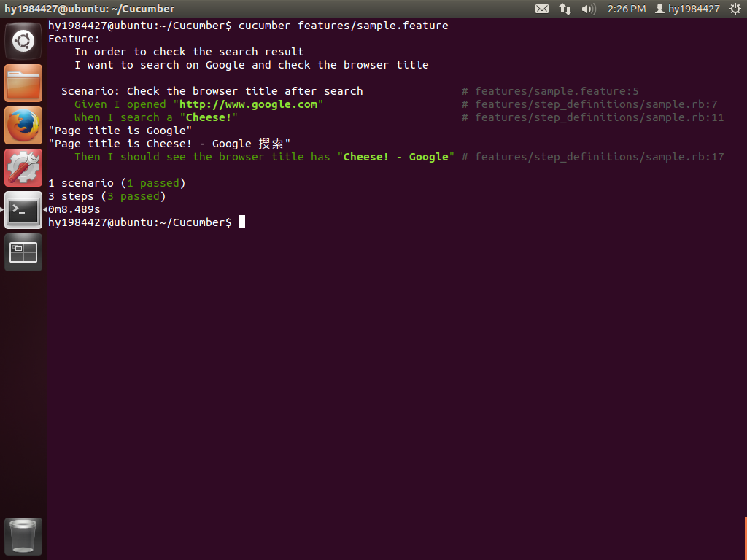Click the "Then I should see" step line
The height and width of the screenshot is (560, 747).
[264, 157]
